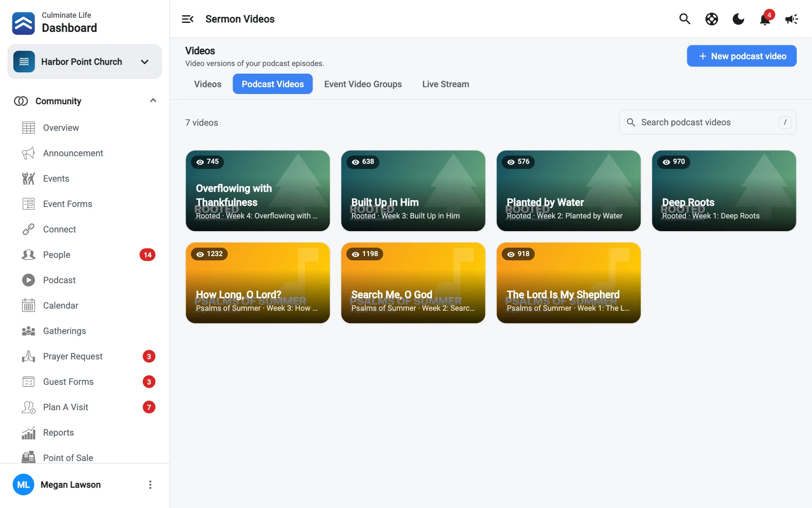Focus the Search podcast videos field
Screen dimensions: 812x508
point(708,122)
